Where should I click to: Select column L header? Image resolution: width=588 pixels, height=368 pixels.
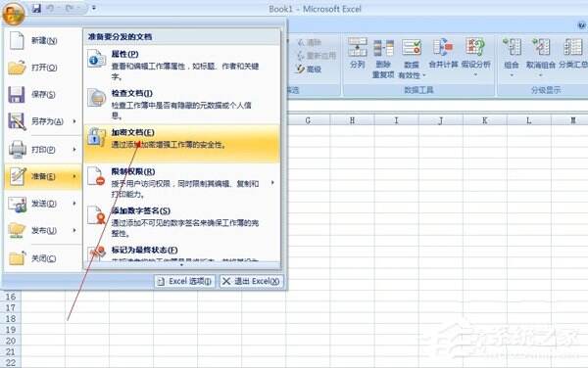[x=529, y=120]
